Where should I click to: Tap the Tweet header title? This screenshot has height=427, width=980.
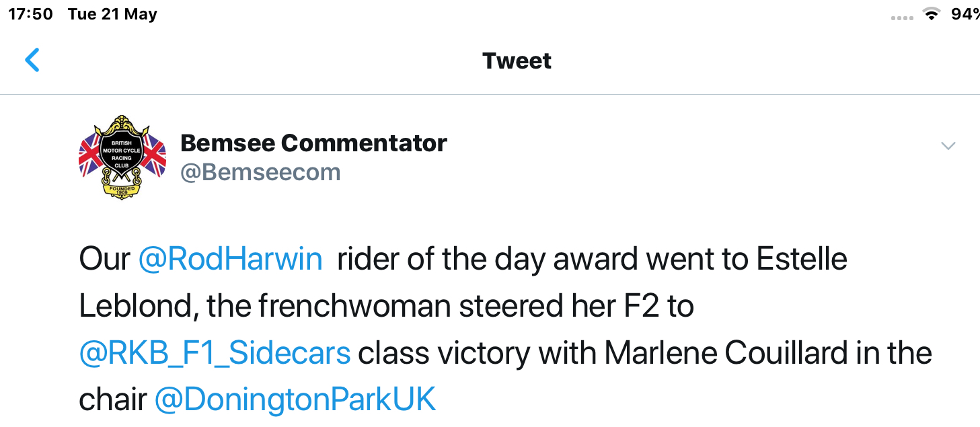tap(517, 61)
